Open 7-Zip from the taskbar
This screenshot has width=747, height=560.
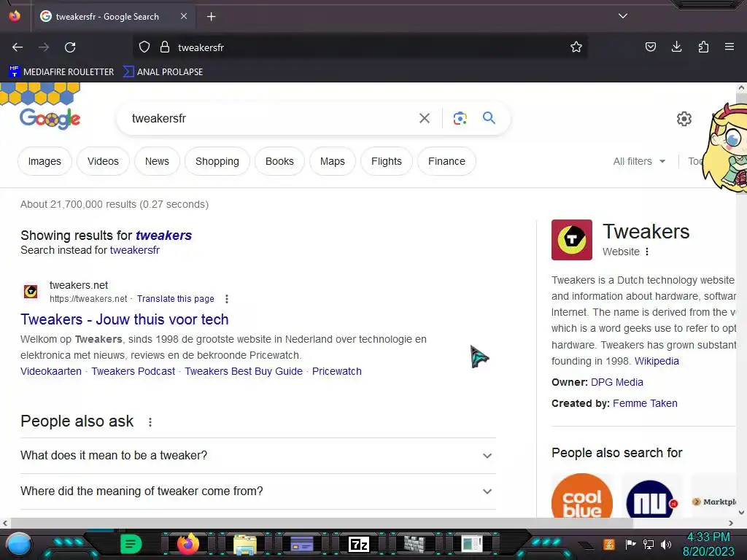(x=359, y=544)
